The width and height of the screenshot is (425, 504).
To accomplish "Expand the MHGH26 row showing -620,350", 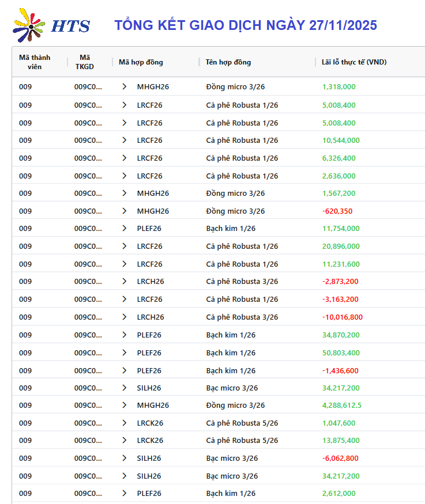I will (x=124, y=211).
